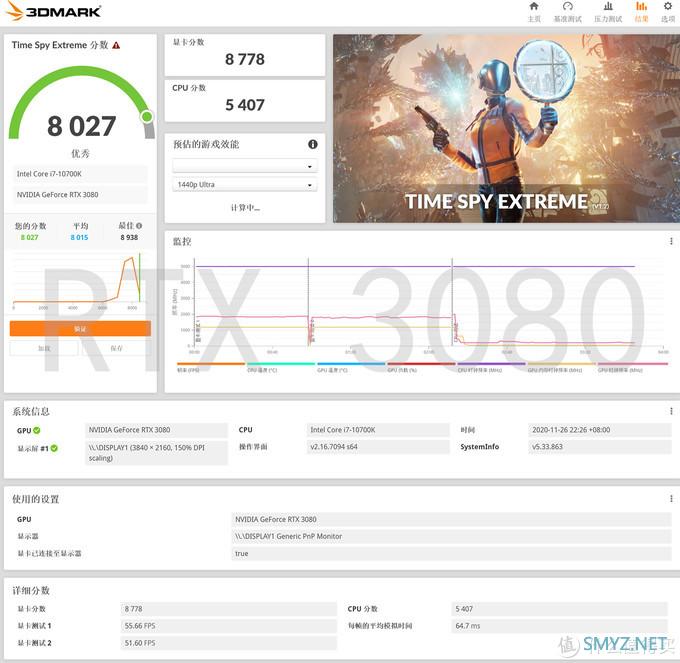Click the orange verify (验证) button
This screenshot has height=663, width=680.
pyautogui.click(x=80, y=329)
